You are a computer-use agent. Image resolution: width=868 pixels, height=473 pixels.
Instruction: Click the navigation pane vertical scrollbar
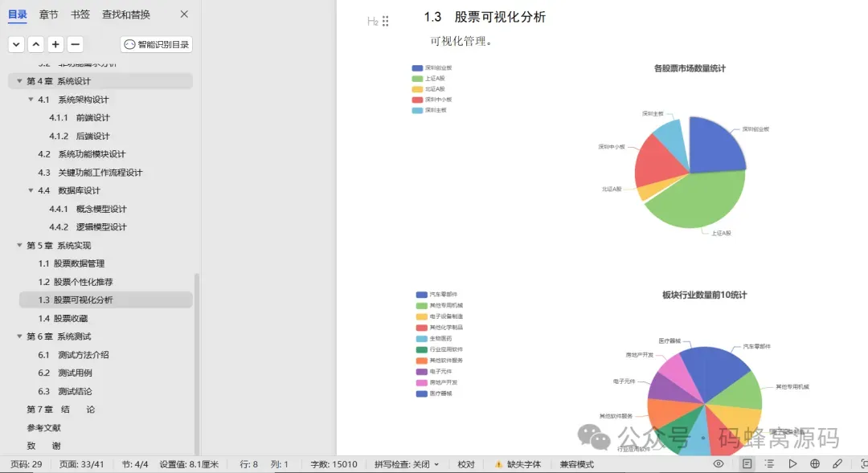[197, 362]
